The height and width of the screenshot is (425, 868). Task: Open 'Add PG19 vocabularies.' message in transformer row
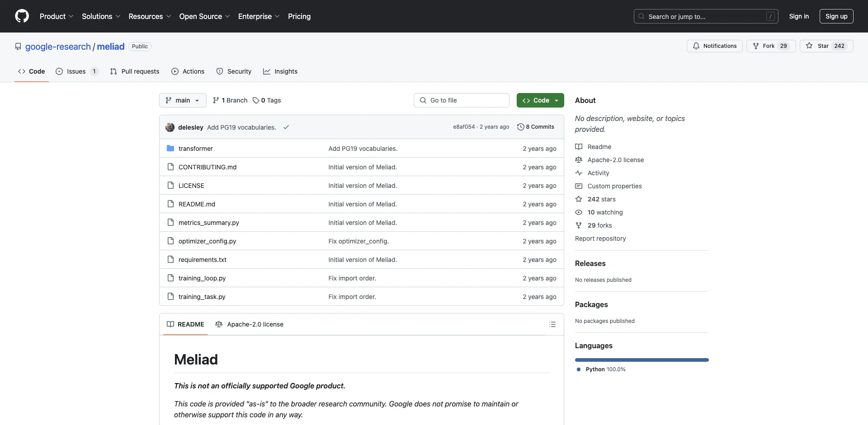pos(363,149)
